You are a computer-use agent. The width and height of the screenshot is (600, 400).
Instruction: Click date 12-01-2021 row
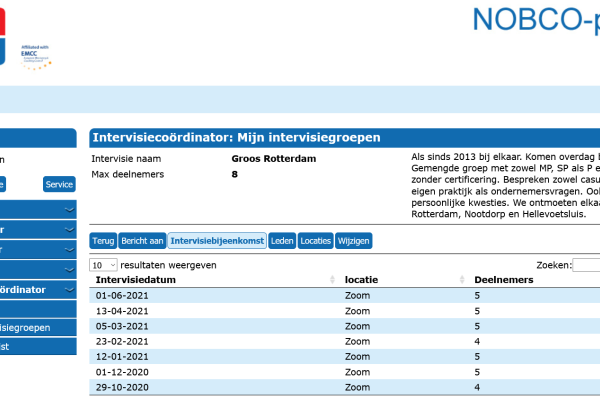tap(344, 357)
